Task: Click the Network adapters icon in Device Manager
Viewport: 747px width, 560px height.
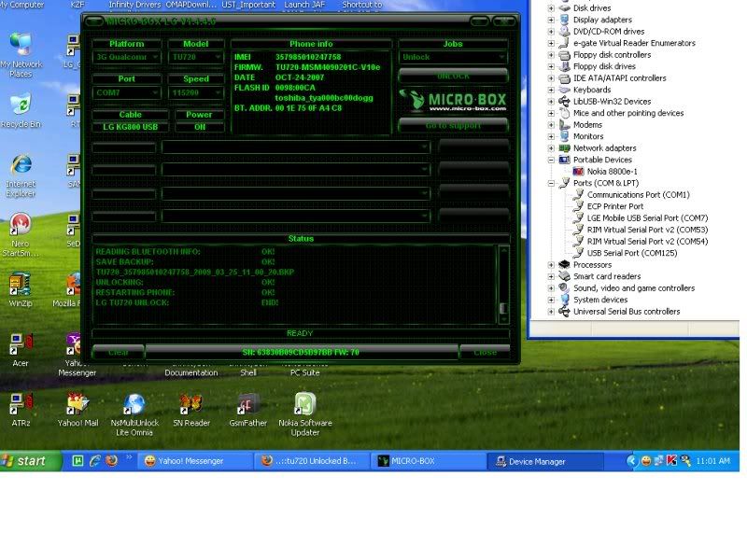Action: tap(565, 148)
